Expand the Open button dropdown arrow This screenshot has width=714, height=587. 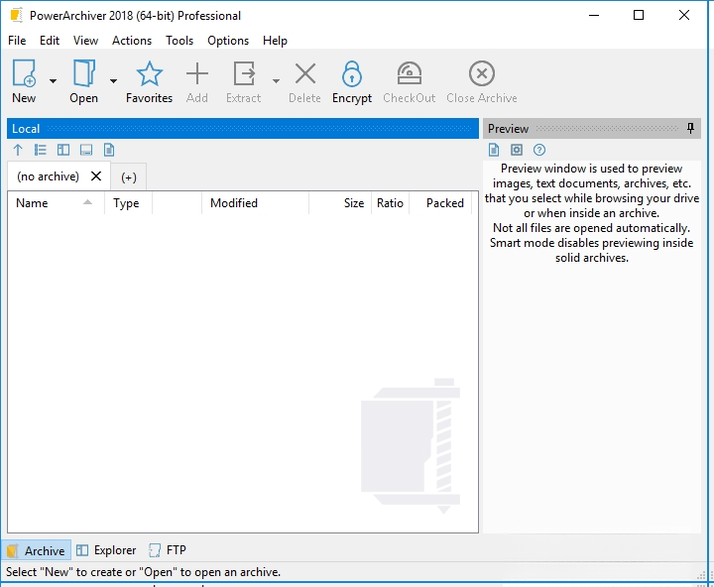coord(113,81)
